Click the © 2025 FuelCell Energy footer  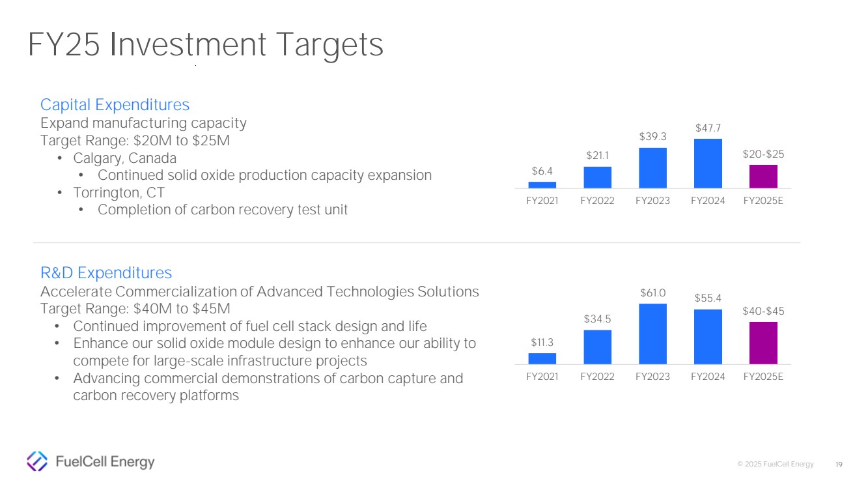pyautogui.click(x=775, y=465)
